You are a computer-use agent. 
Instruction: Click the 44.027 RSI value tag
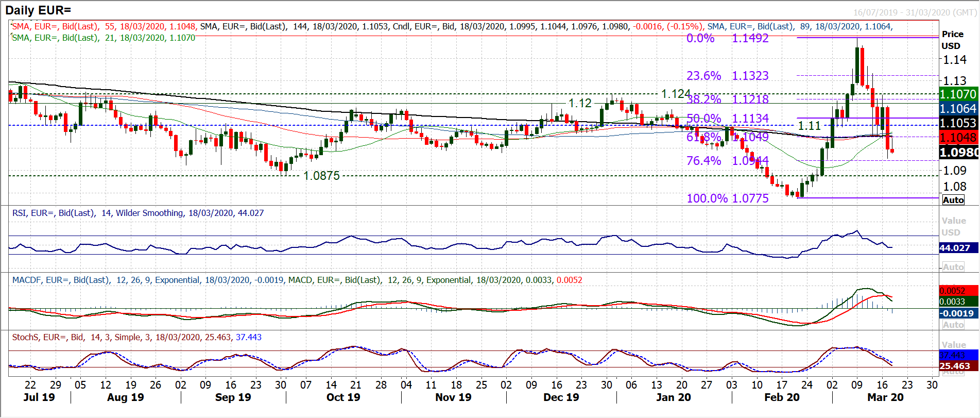pos(958,248)
